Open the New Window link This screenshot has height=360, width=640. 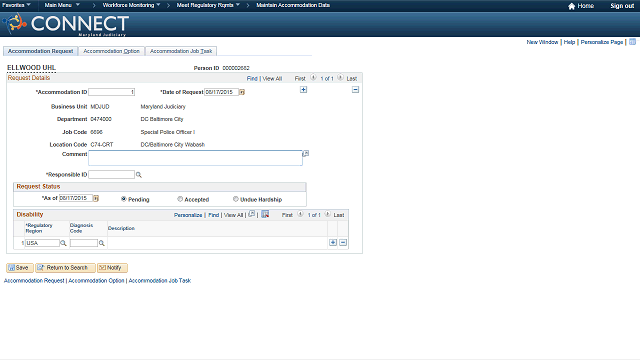tap(542, 42)
